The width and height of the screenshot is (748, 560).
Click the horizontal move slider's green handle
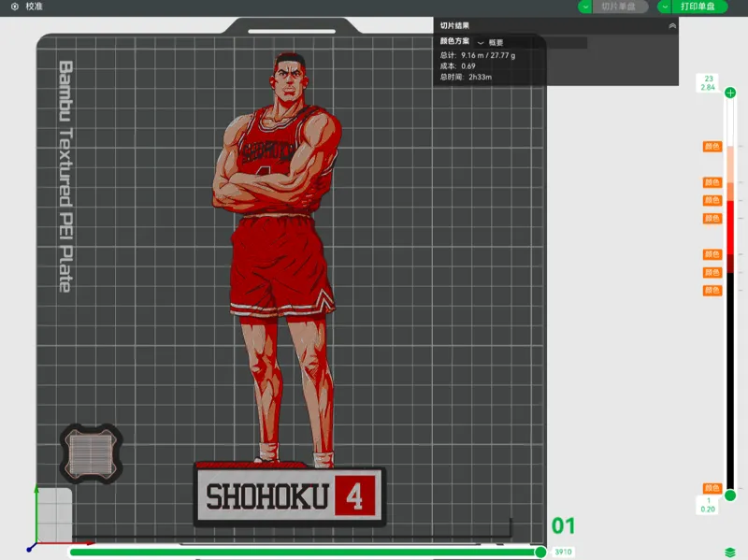click(540, 553)
